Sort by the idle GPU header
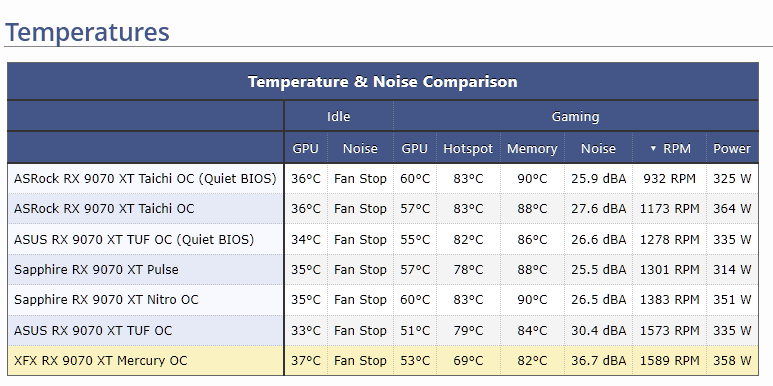Image resolution: width=773 pixels, height=386 pixels. point(306,148)
